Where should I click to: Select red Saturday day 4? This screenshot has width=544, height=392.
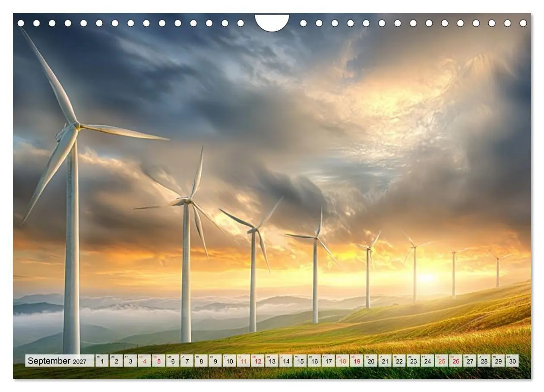[144, 361]
